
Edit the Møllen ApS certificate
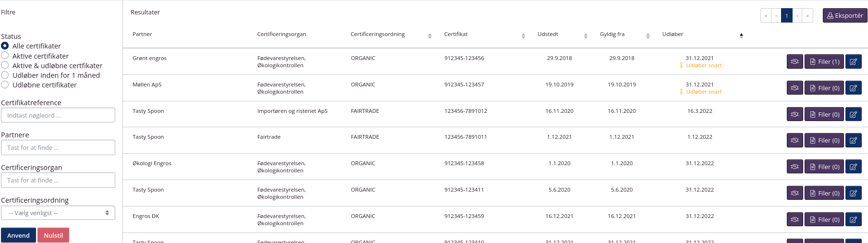[x=853, y=88]
